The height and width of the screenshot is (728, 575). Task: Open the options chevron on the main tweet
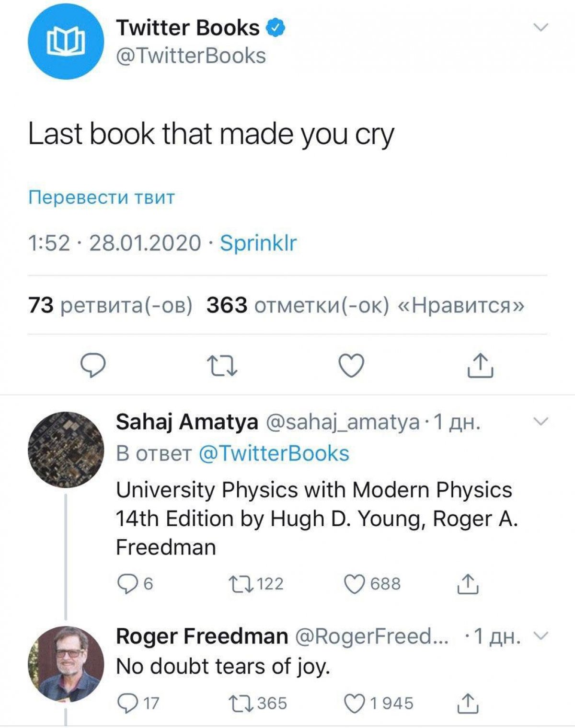(540, 28)
